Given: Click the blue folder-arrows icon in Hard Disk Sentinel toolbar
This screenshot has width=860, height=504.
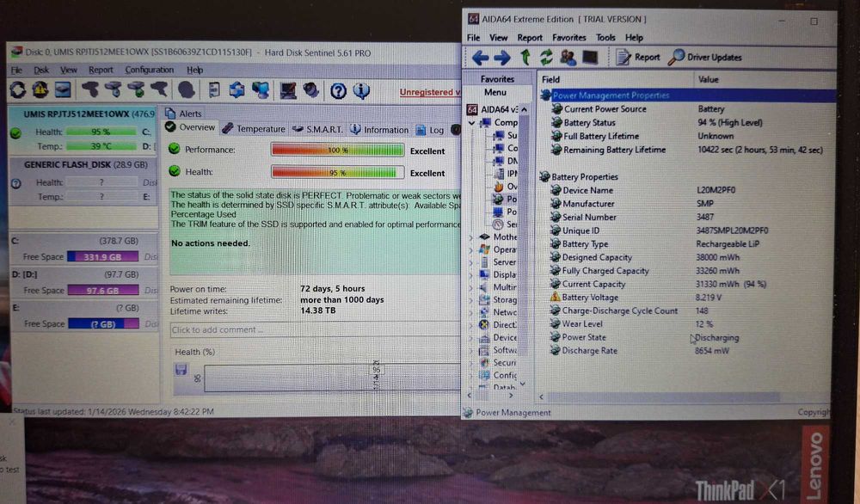Looking at the screenshot, I should 237,90.
